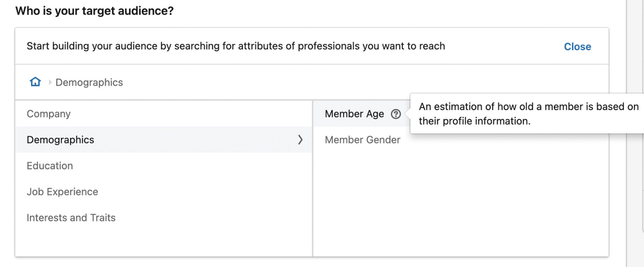
Task: Select the house icon to return to attributes
Action: click(x=35, y=81)
